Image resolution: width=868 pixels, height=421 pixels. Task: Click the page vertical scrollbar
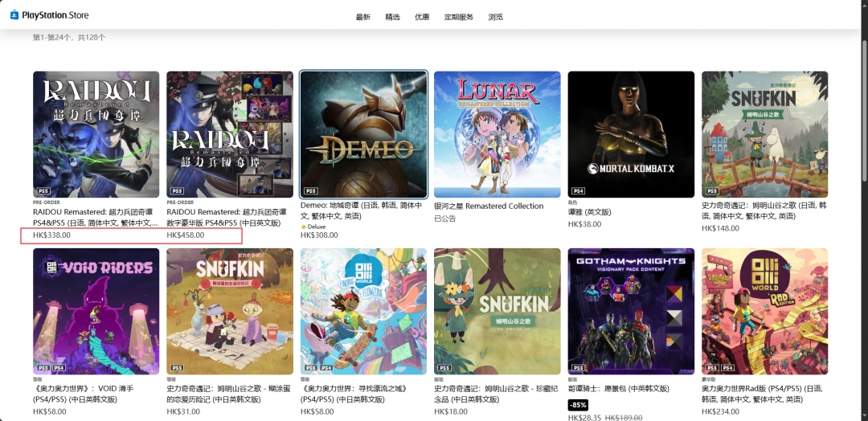863,161
